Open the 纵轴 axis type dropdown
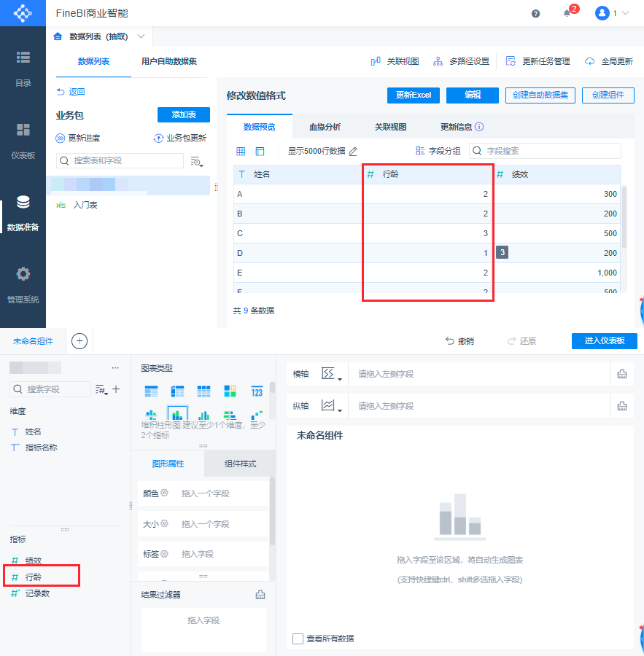 pyautogui.click(x=332, y=405)
